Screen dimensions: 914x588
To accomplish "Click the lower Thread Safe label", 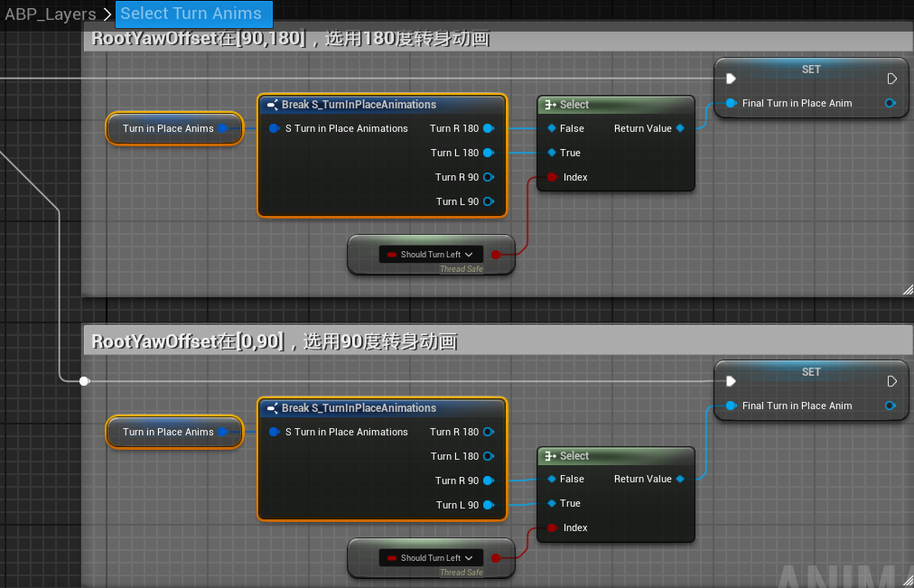I will click(462, 573).
